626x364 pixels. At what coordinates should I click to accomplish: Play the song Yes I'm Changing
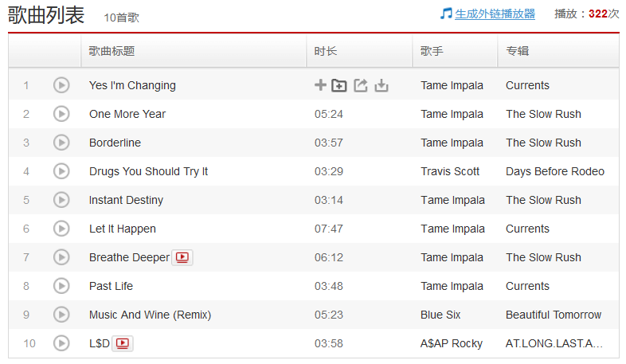click(61, 85)
